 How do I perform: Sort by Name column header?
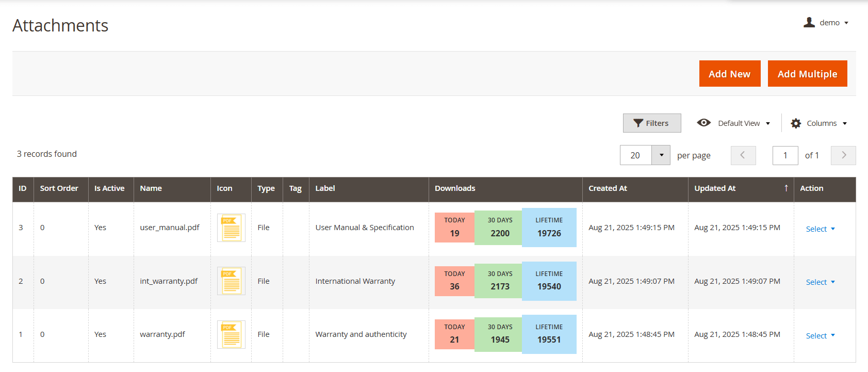pyautogui.click(x=151, y=188)
